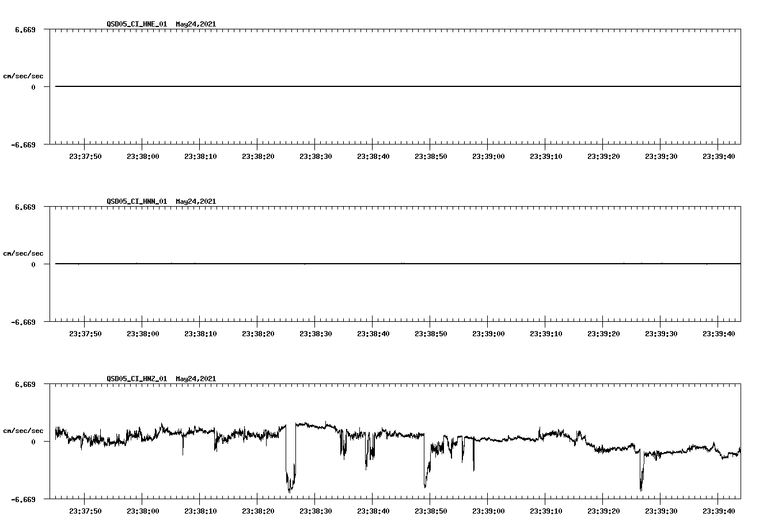Screen dimensions: 782x532
Task: Click the May24,2021 date on top plot
Action: click(x=195, y=25)
